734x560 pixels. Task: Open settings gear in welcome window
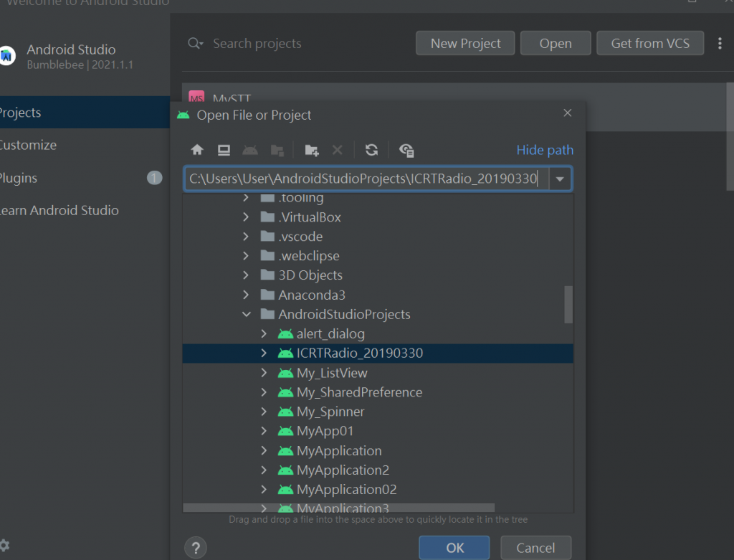pyautogui.click(x=4, y=546)
